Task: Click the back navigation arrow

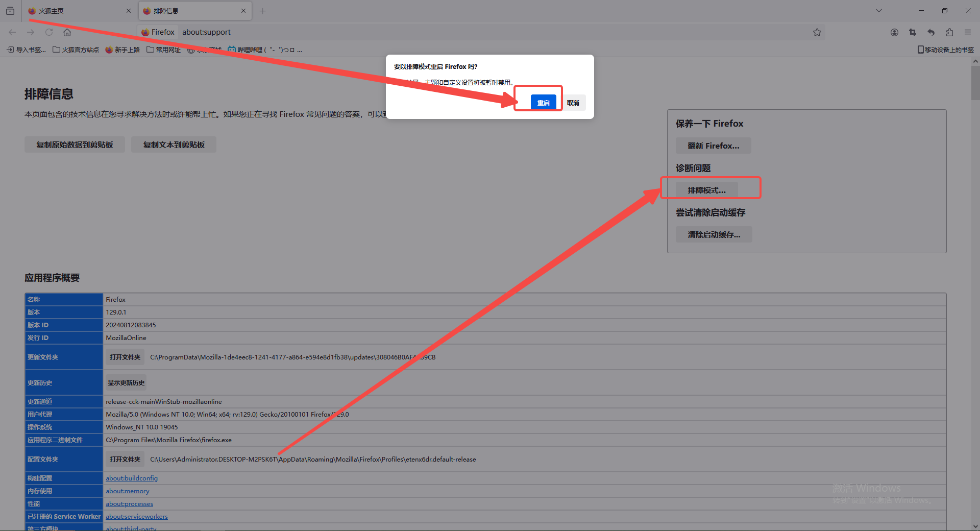Action: (12, 32)
